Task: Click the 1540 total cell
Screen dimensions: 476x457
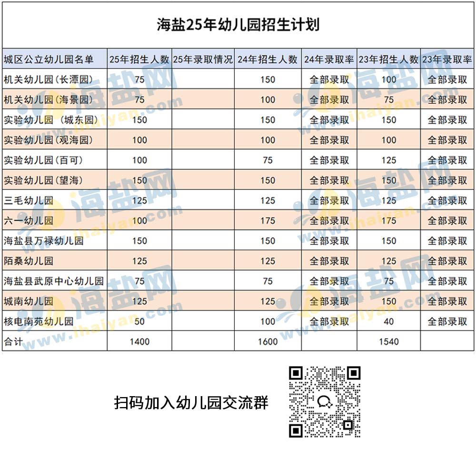Action: (x=388, y=341)
